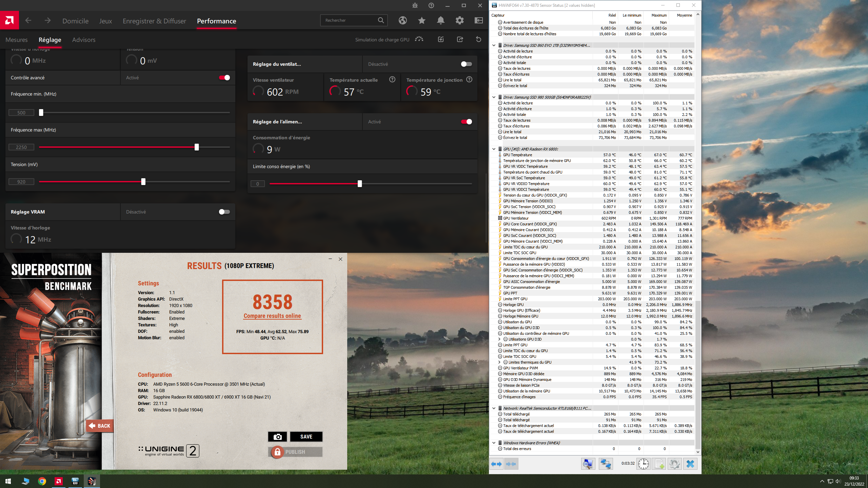Click the Tension (mV) slider handle
The height and width of the screenshot is (488, 868).
tap(143, 182)
